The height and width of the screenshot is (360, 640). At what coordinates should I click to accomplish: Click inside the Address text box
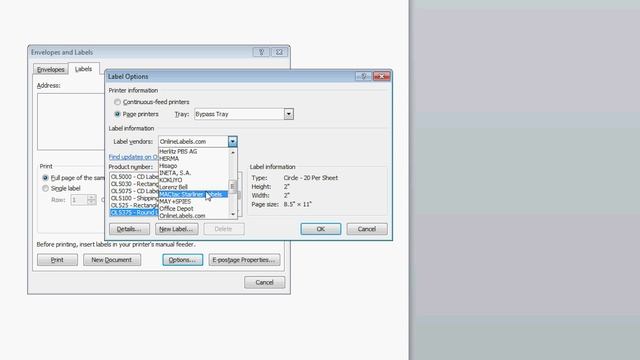pyautogui.click(x=71, y=122)
